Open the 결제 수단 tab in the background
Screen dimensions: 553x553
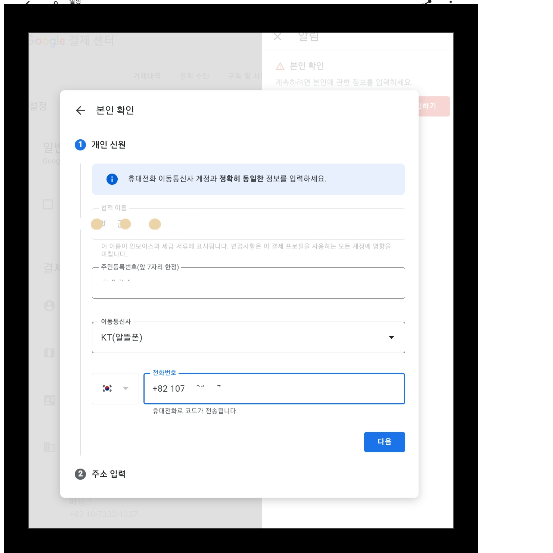pyautogui.click(x=194, y=76)
